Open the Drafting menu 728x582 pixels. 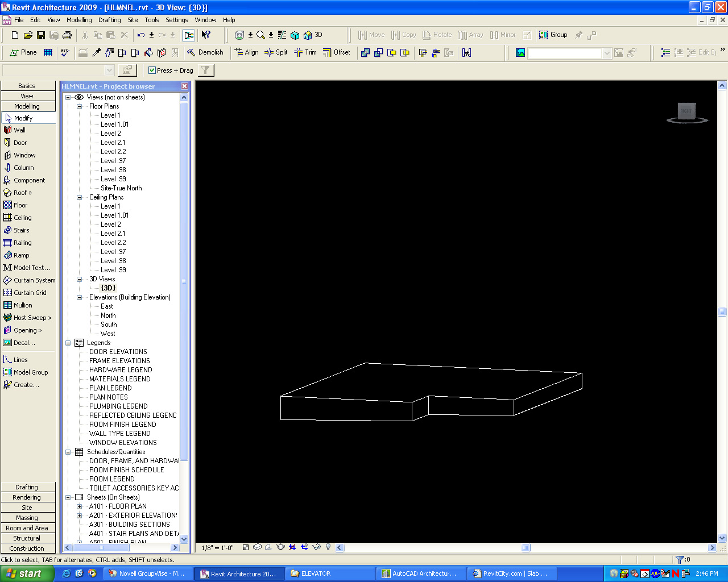[x=109, y=20]
